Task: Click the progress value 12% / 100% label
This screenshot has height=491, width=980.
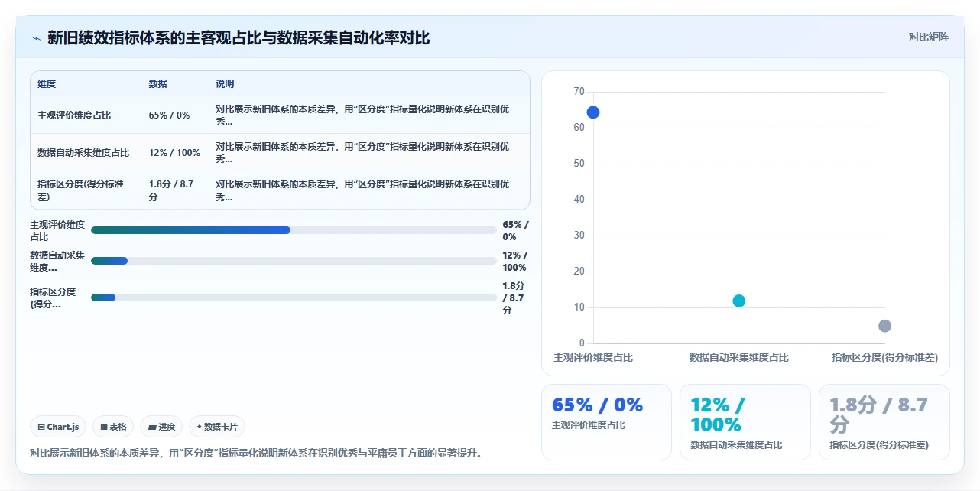Action: [x=514, y=262]
